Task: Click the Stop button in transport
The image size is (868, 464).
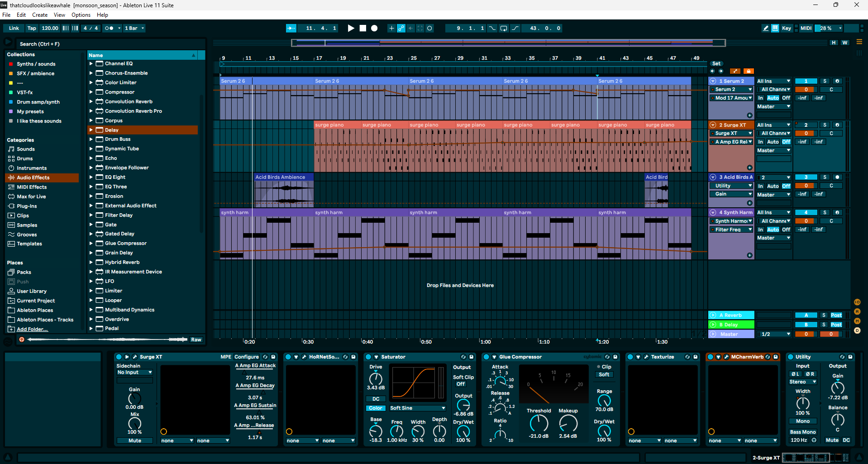Action: tap(362, 28)
